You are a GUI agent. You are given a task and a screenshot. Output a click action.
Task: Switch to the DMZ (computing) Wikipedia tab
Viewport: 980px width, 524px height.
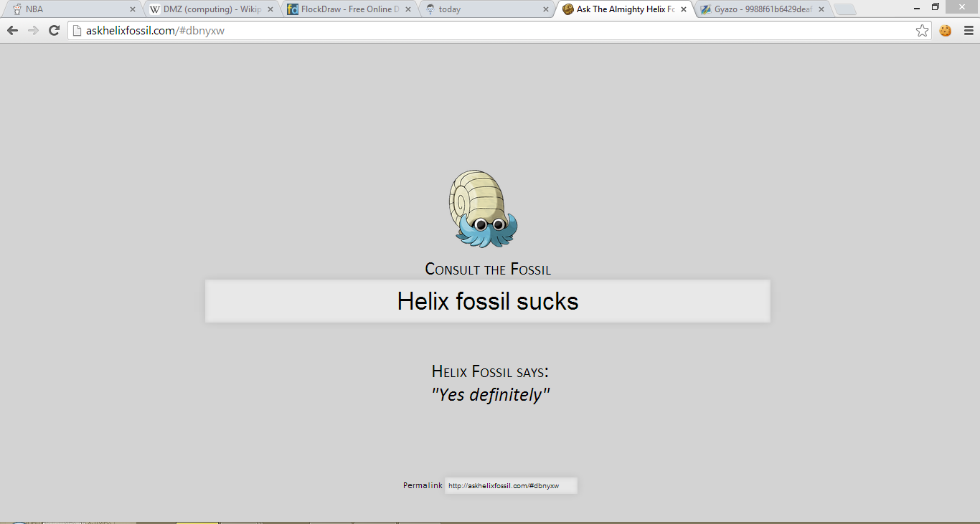click(x=211, y=9)
